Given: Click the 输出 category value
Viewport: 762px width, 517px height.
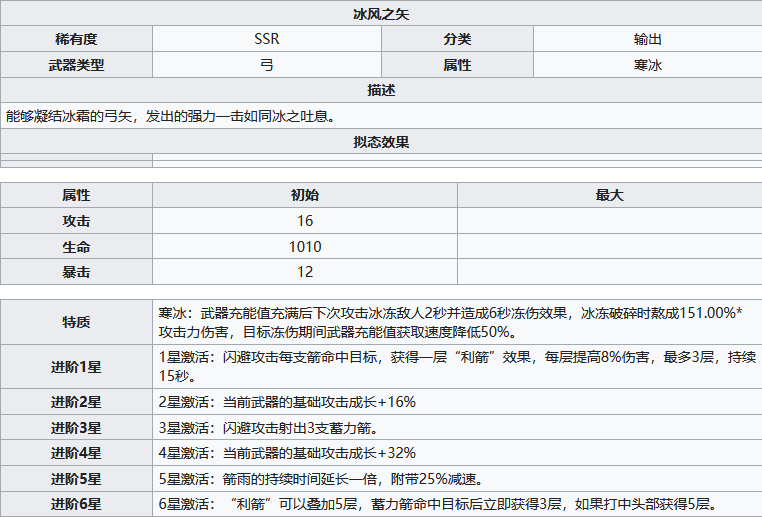Looking at the screenshot, I should coord(647,40).
